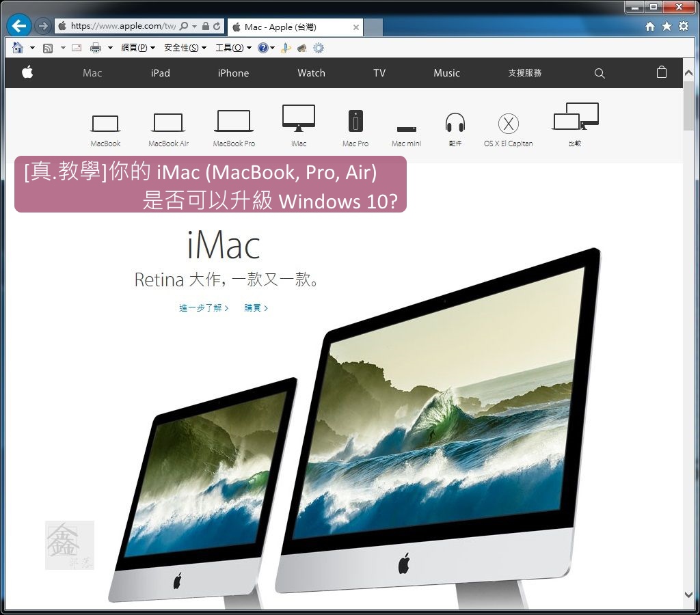Click the large iMac product image

pyautogui.click(x=437, y=428)
